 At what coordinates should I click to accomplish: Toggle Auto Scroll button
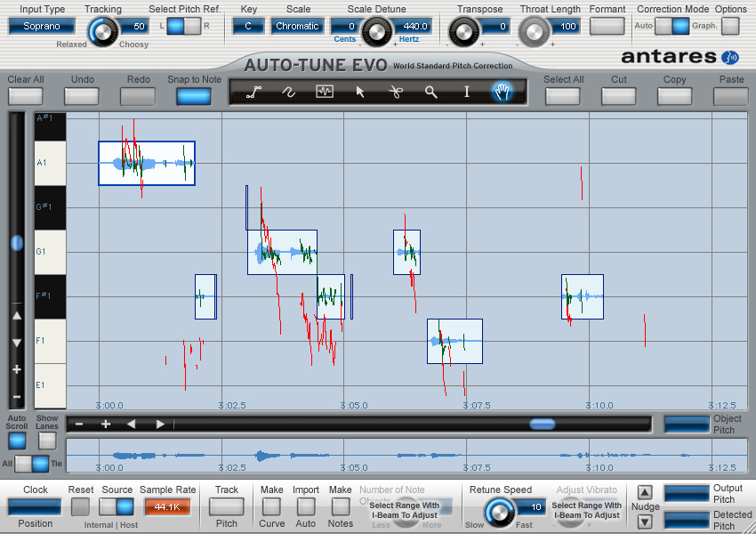pyautogui.click(x=17, y=441)
